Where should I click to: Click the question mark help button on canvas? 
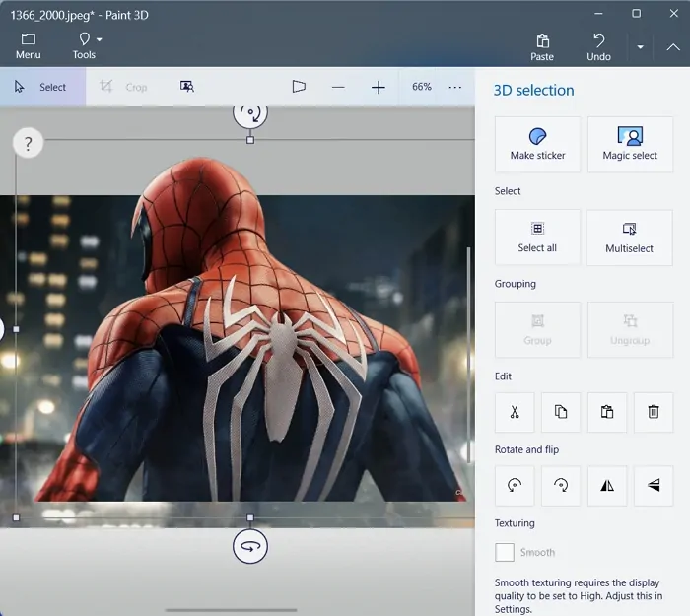pyautogui.click(x=29, y=143)
